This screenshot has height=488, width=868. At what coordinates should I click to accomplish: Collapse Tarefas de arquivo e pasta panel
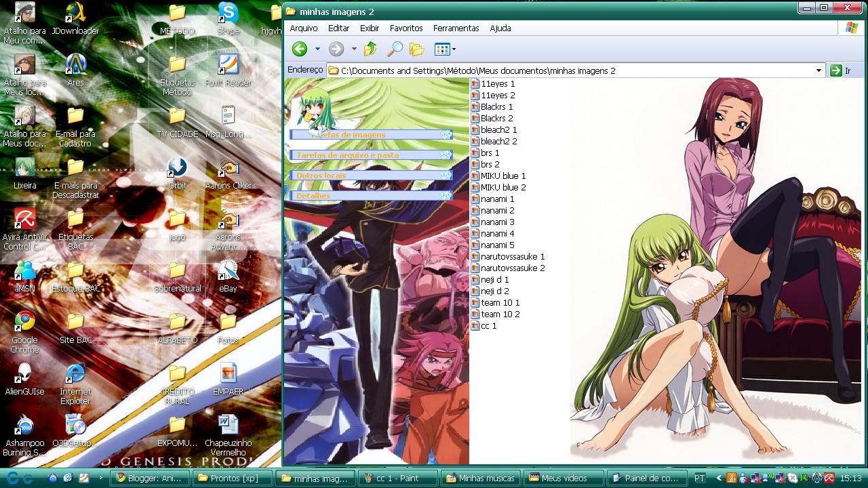click(x=446, y=155)
